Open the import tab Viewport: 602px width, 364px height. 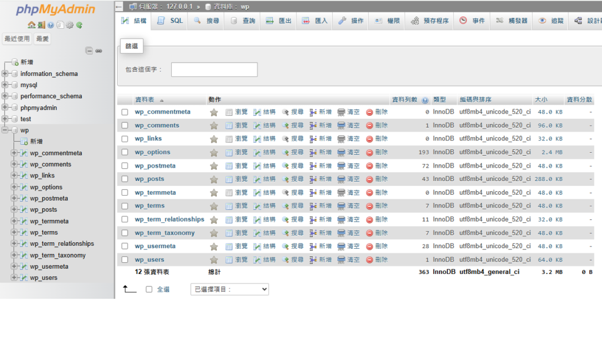pyautogui.click(x=315, y=21)
